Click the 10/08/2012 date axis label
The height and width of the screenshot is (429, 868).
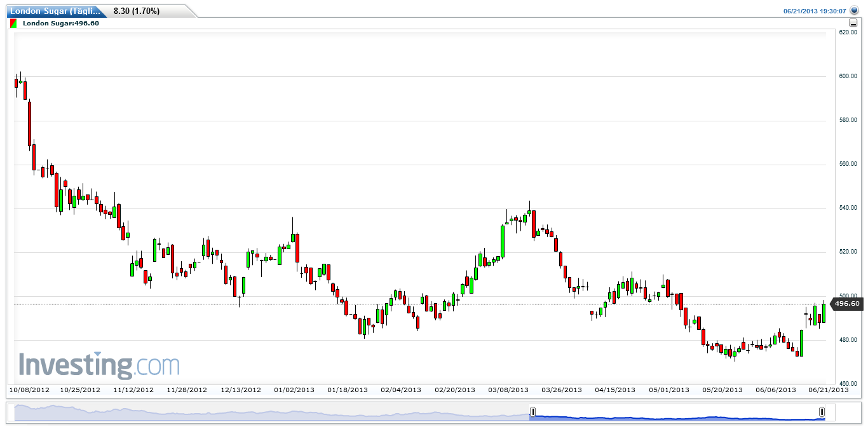pyautogui.click(x=29, y=390)
